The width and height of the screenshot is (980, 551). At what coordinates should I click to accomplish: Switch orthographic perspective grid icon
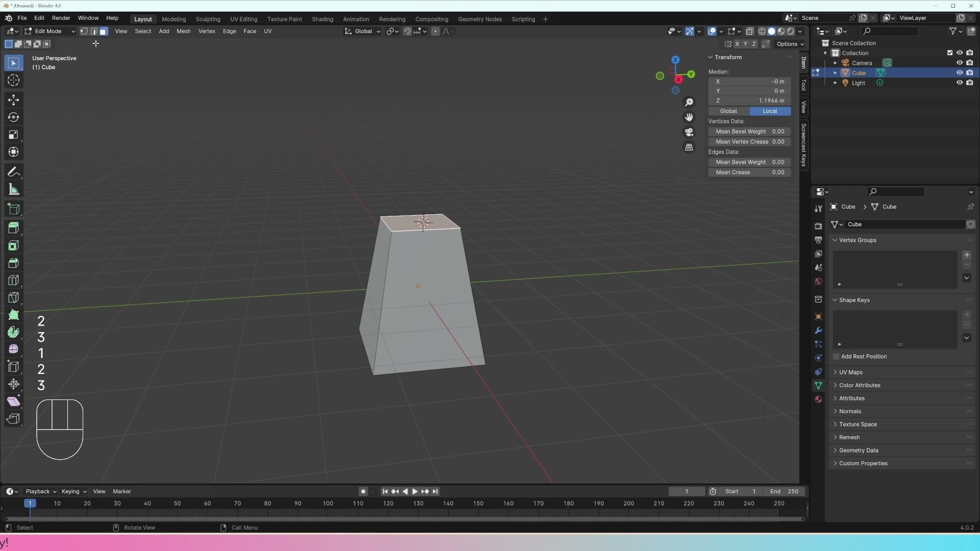tap(689, 147)
